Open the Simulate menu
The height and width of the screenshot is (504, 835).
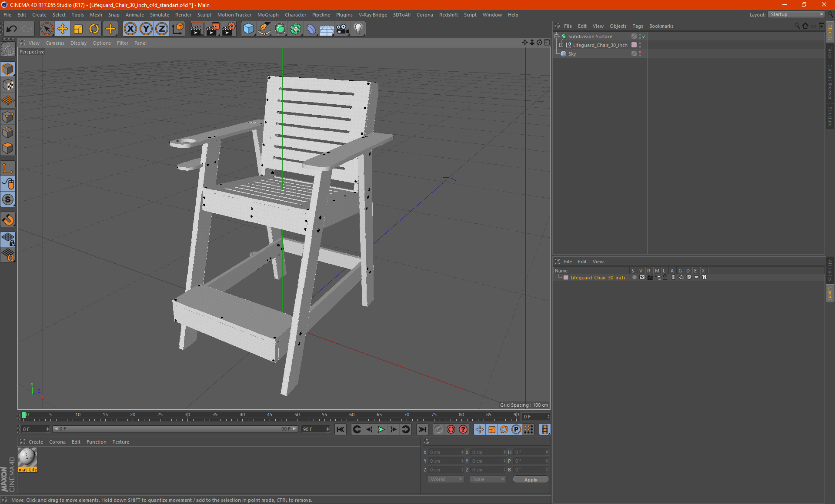tap(159, 15)
